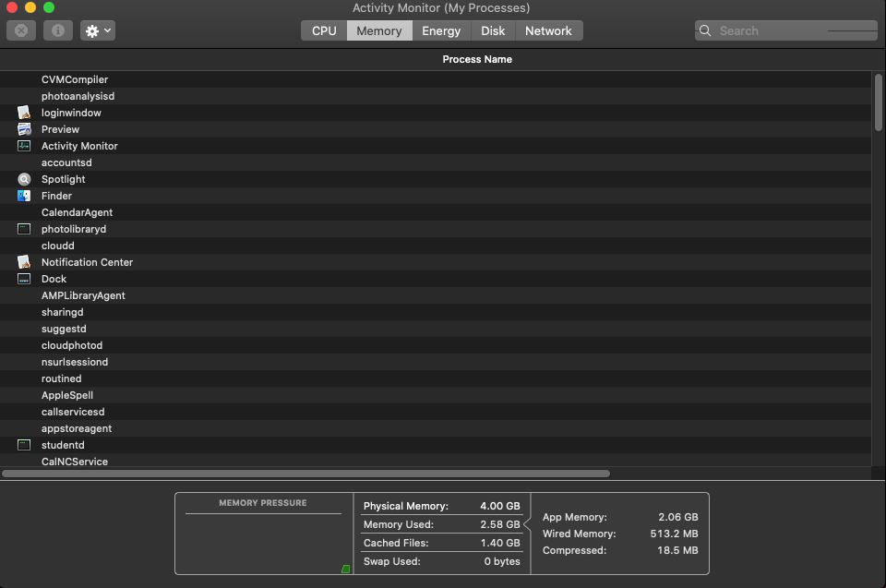This screenshot has height=588, width=886.
Task: Go to the Network tab
Action: 548,30
